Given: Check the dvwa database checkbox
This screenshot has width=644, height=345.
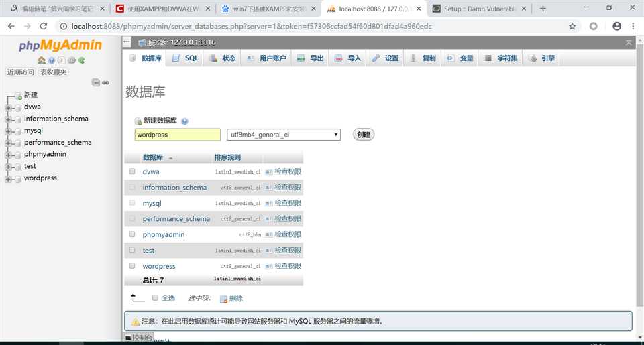Looking at the screenshot, I should point(132,171).
